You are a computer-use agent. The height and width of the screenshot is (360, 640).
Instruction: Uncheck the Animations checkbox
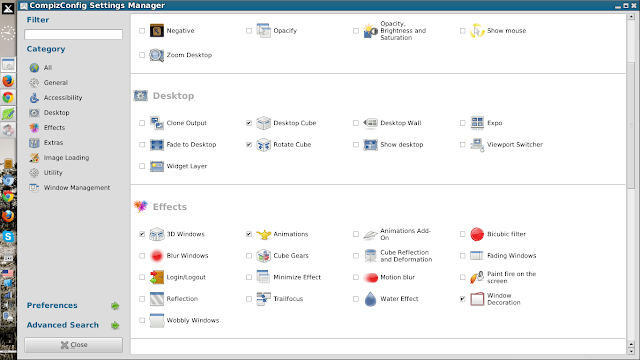pos(249,234)
